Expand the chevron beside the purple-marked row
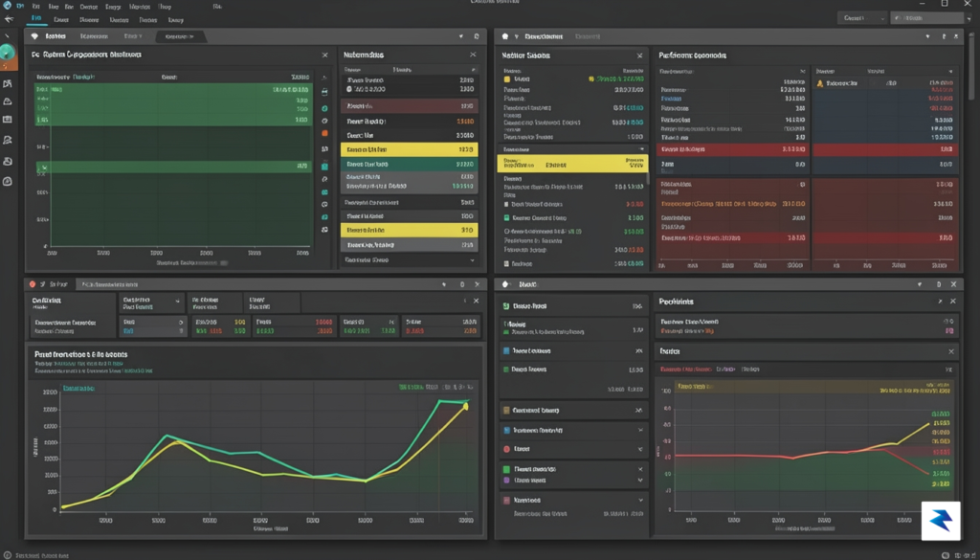 [x=640, y=481]
